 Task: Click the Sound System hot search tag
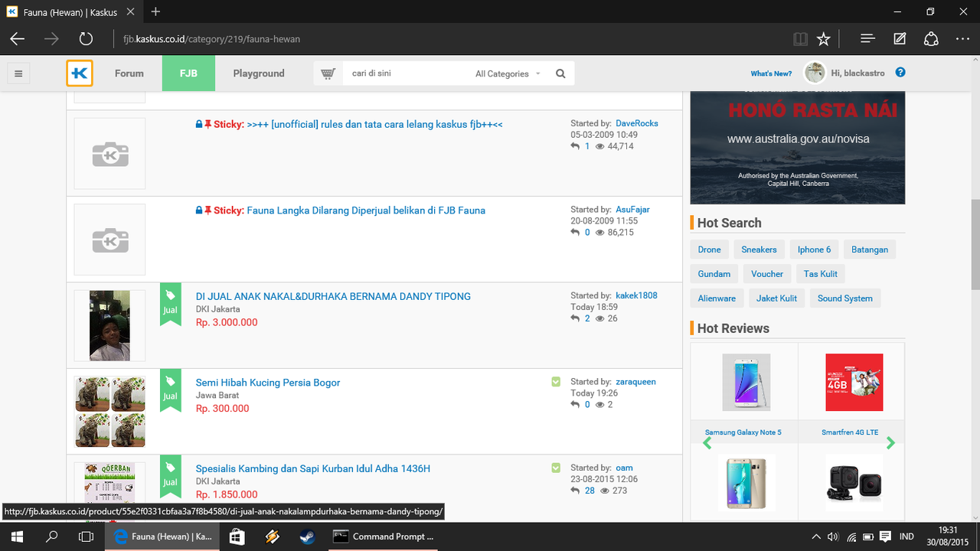point(845,298)
